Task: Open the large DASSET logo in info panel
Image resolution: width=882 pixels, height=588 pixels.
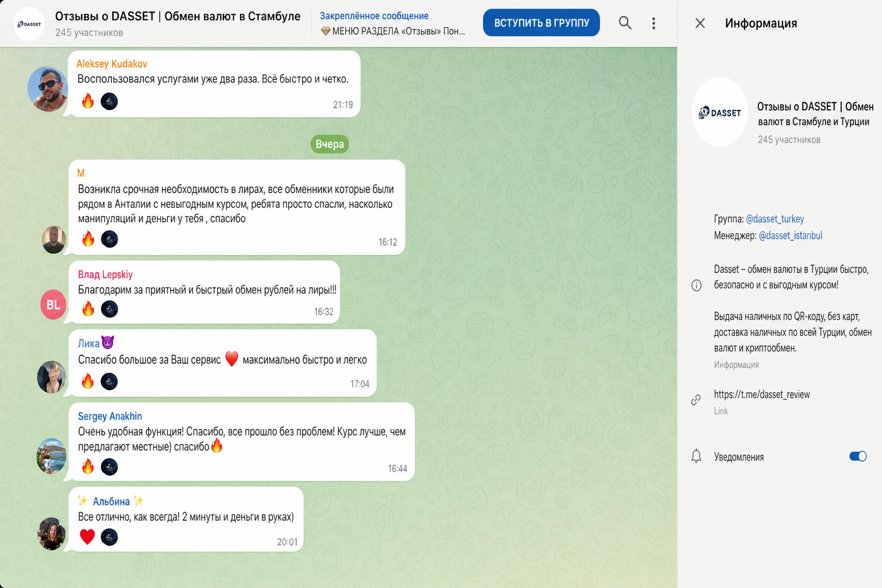Action: pyautogui.click(x=719, y=112)
